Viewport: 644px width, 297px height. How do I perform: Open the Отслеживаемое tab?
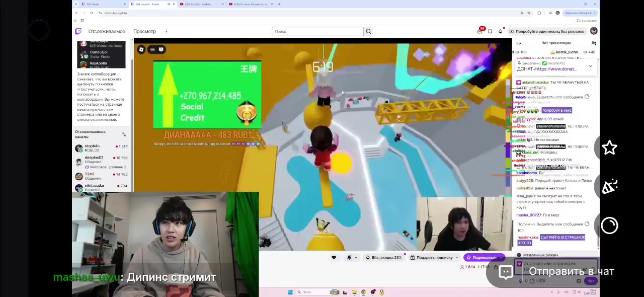pyautogui.click(x=107, y=31)
